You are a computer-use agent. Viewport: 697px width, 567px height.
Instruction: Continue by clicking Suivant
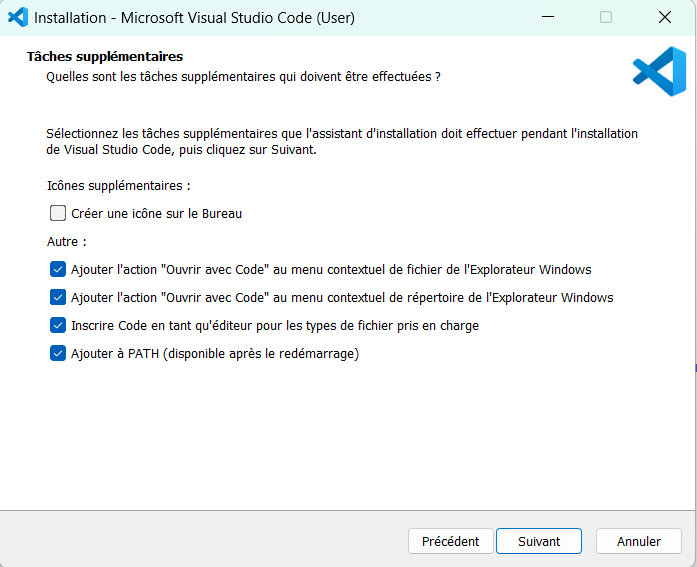pyautogui.click(x=539, y=541)
